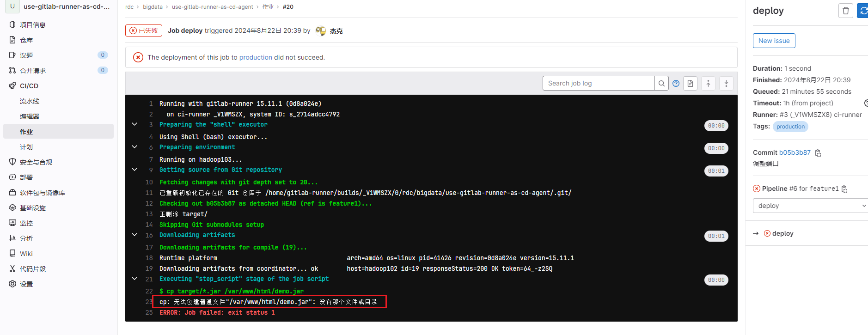The width and height of the screenshot is (868, 335).
Task: Navigate to bigdata in the breadcrumb
Action: 153,7
